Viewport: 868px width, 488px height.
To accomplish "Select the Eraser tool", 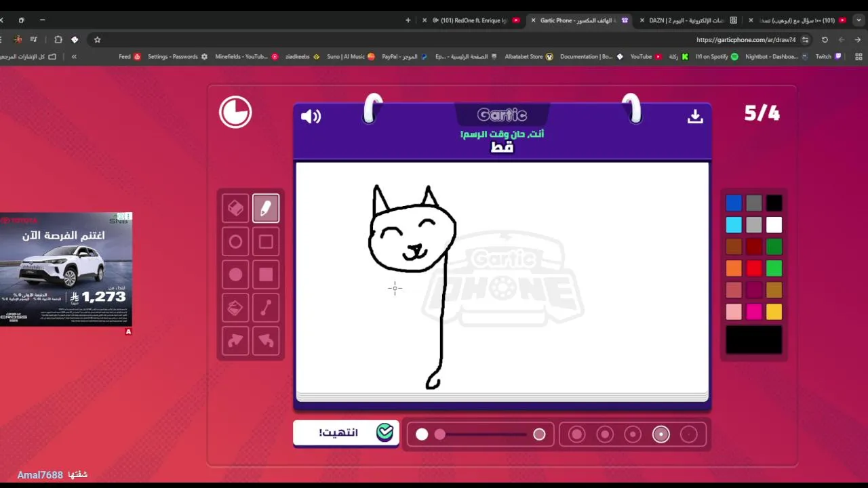I will (235, 208).
